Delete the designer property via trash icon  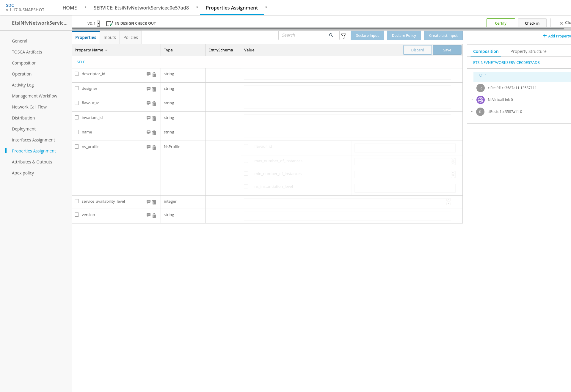tap(154, 89)
